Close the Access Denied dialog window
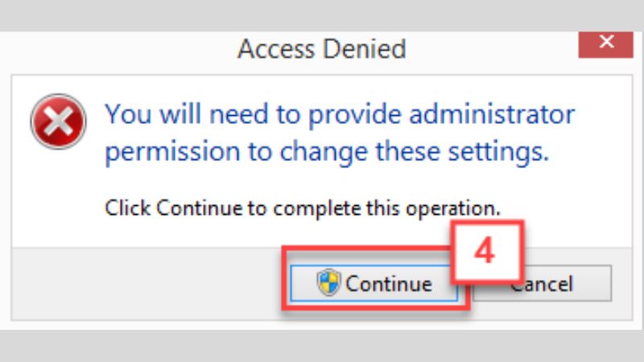Viewport: 644px width, 362px height. coord(605,43)
